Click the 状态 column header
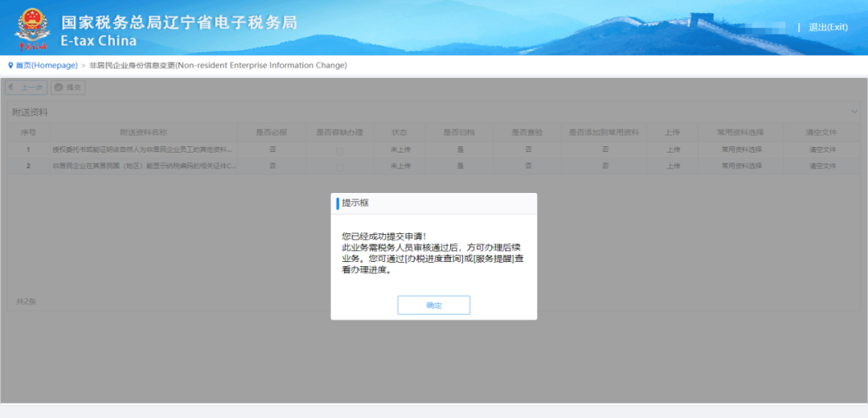 pos(400,132)
